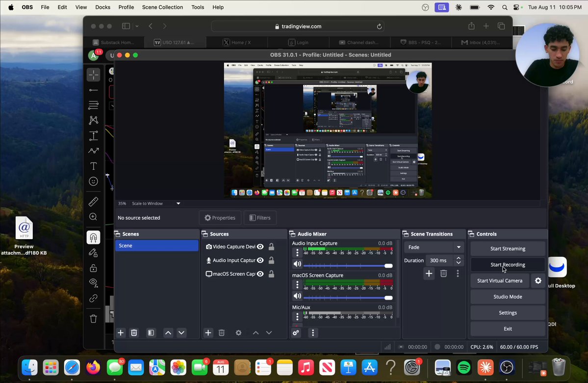Remove the selected scene with the Scenes trash icon
The height and width of the screenshot is (383, 588).
point(134,333)
